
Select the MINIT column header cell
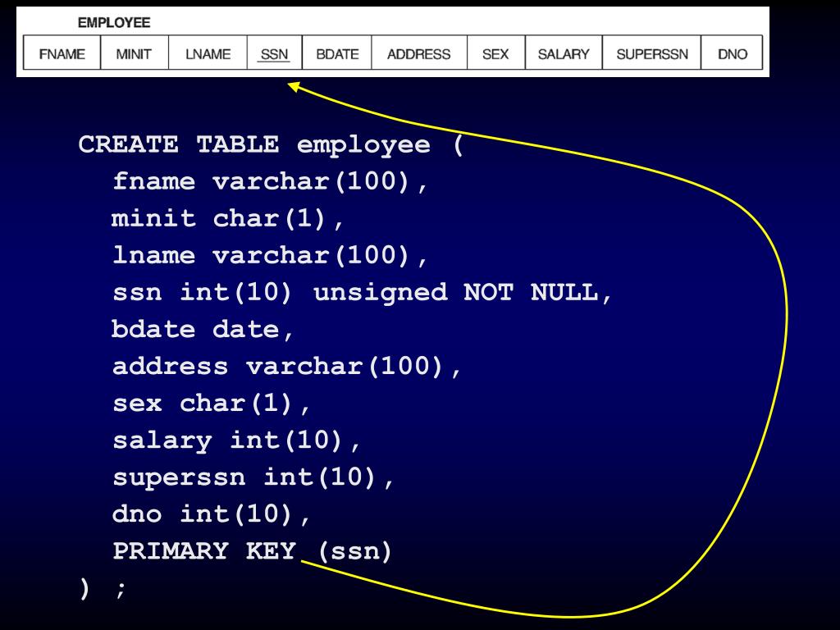(135, 52)
